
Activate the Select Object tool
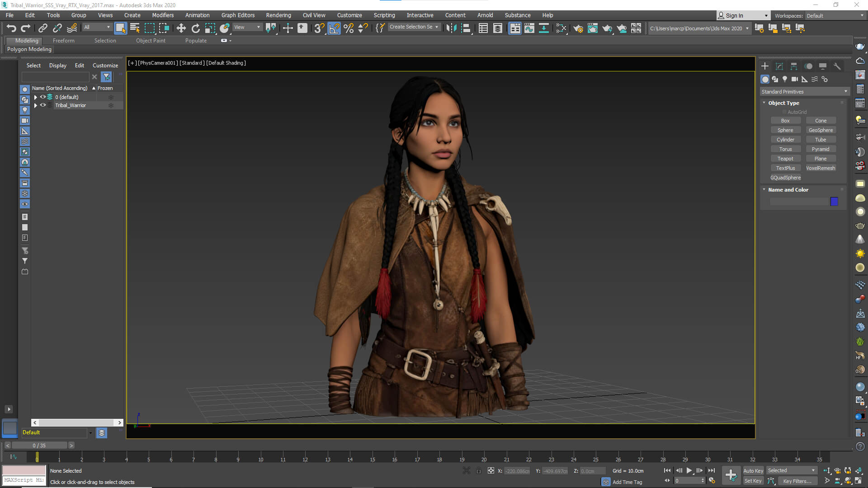pos(120,28)
